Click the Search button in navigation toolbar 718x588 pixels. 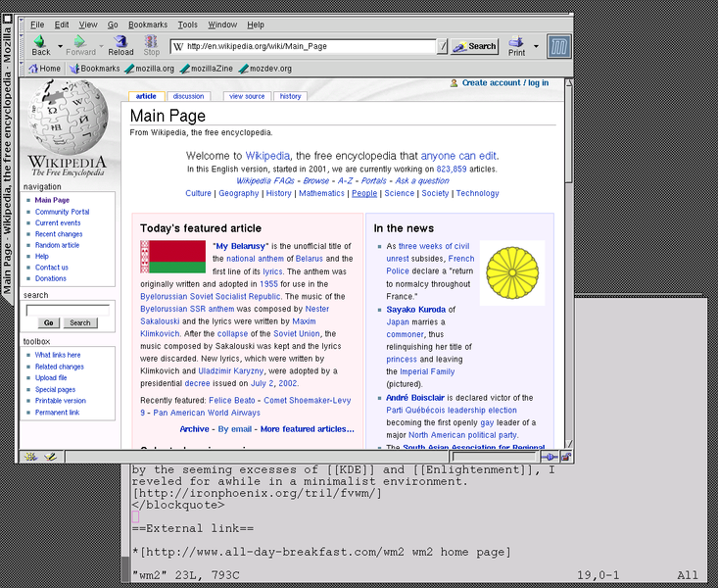tap(474, 46)
